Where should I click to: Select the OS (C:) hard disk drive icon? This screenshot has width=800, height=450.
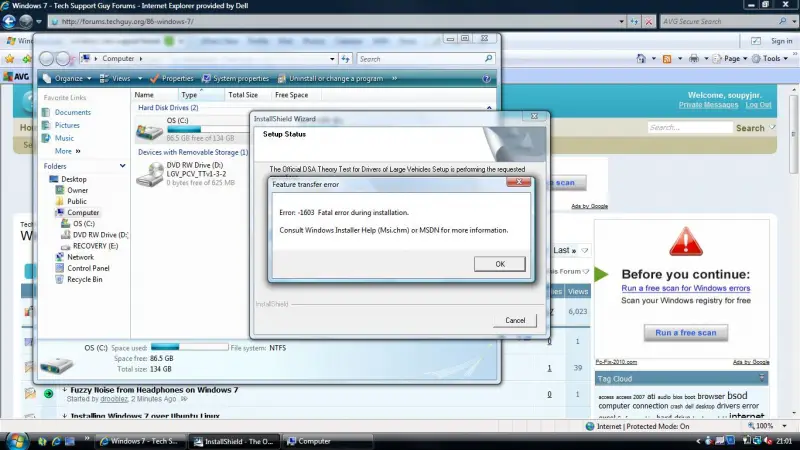click(x=149, y=131)
